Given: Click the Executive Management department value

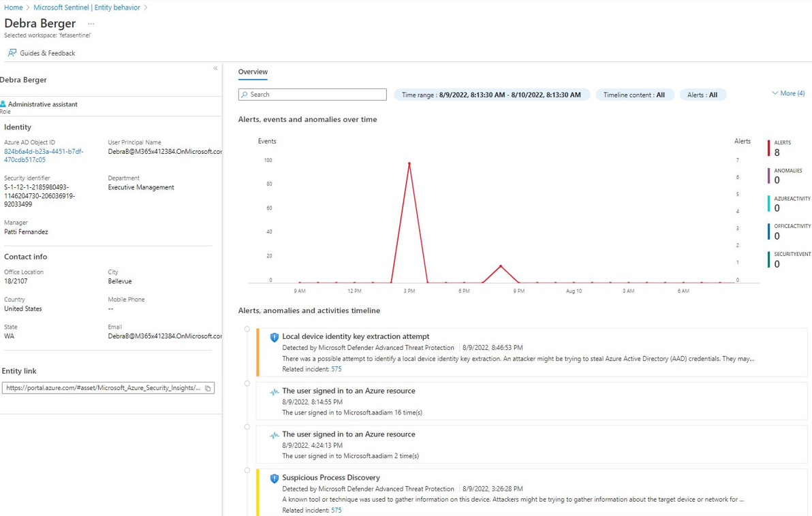Looking at the screenshot, I should [141, 187].
